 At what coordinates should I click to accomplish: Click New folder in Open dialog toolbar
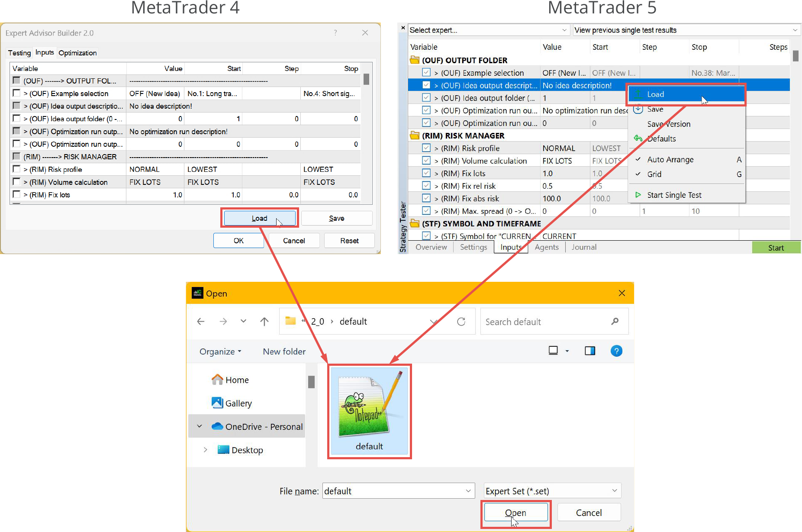(284, 351)
